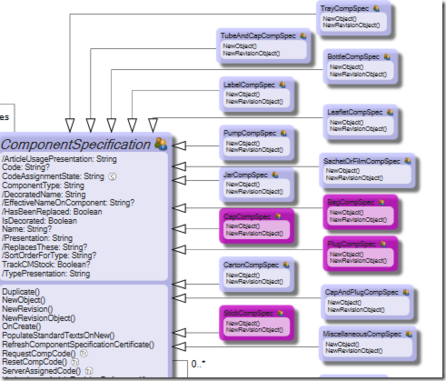Click the ComponentSpecification class icon
The width and height of the screenshot is (446, 381).
[161, 144]
